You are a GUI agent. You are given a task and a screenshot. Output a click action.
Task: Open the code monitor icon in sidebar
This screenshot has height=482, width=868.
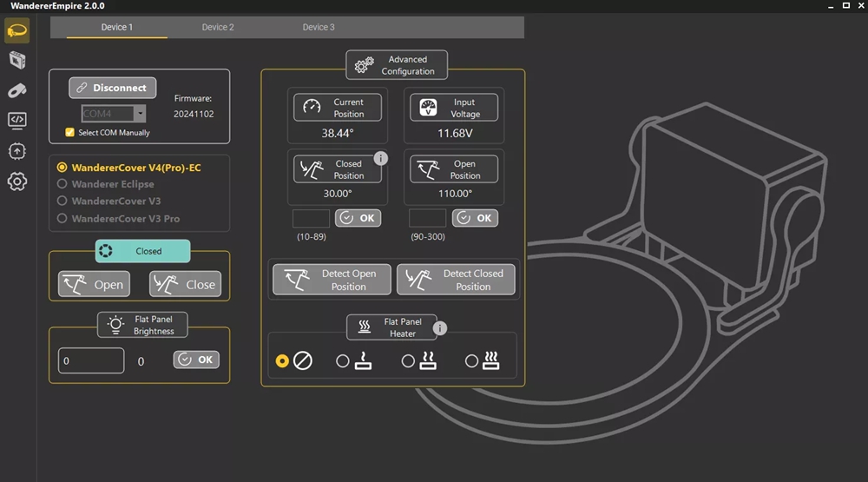click(17, 120)
